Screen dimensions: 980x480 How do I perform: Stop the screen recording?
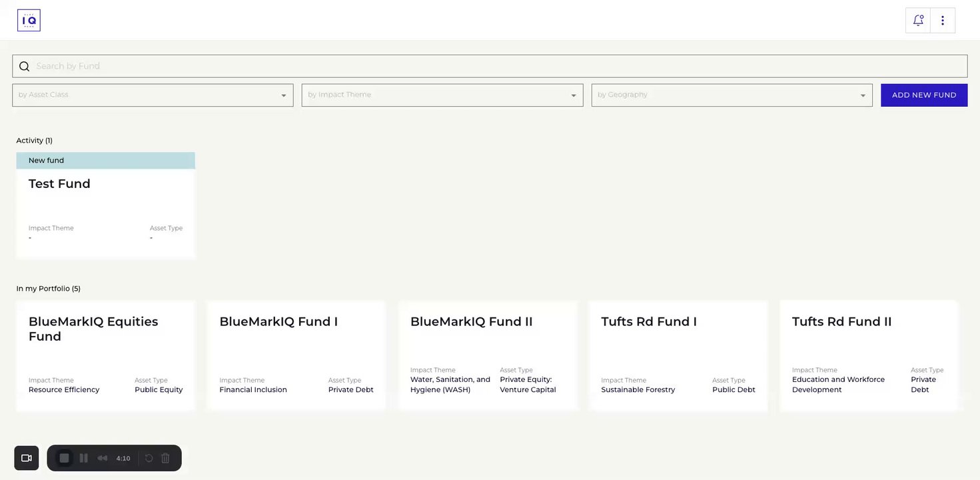click(65, 458)
